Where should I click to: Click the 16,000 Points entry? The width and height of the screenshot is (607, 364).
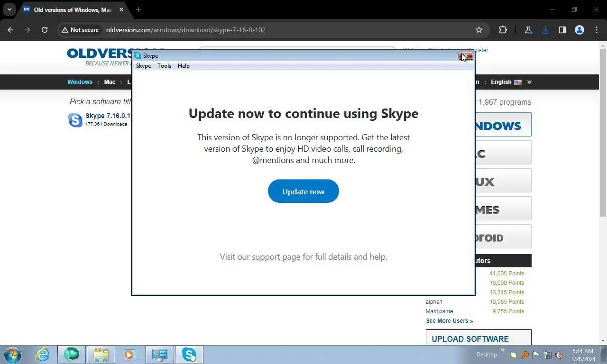(x=506, y=283)
